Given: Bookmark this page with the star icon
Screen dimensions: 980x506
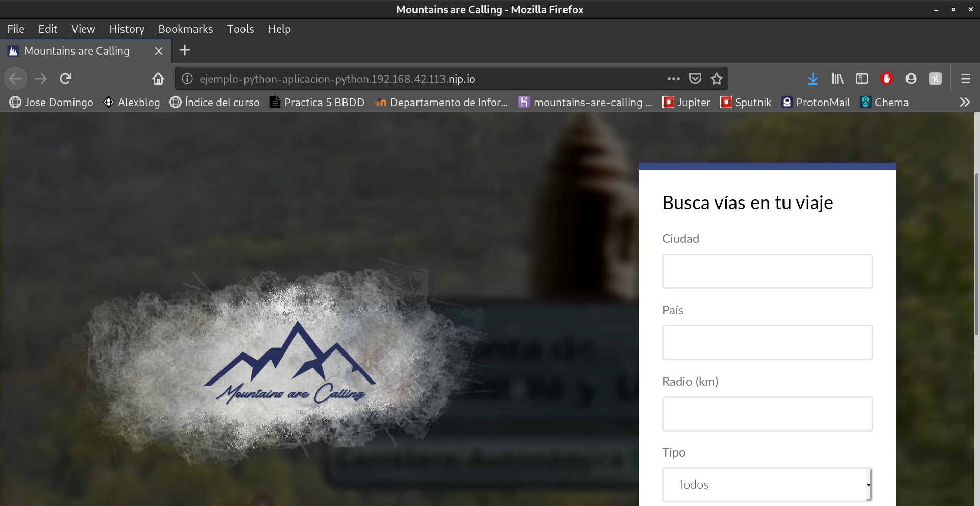Looking at the screenshot, I should pyautogui.click(x=717, y=79).
